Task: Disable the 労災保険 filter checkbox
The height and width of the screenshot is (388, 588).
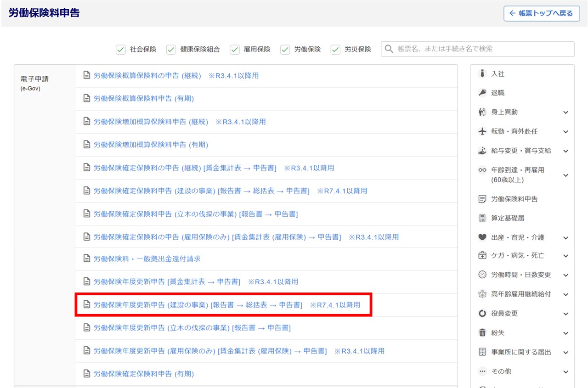Action: click(x=335, y=49)
